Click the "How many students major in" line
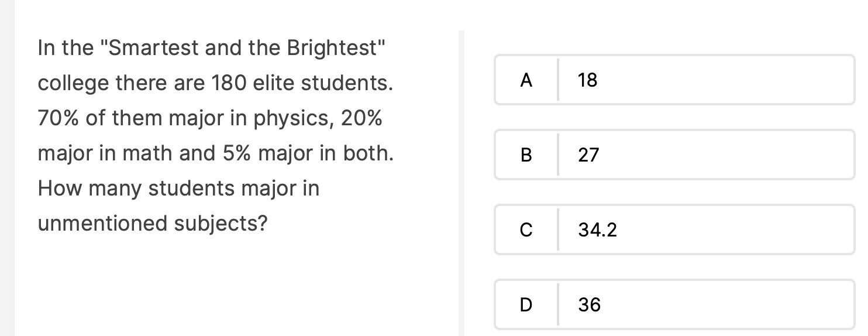Viewport: 868px width, 336px height. coord(178,188)
